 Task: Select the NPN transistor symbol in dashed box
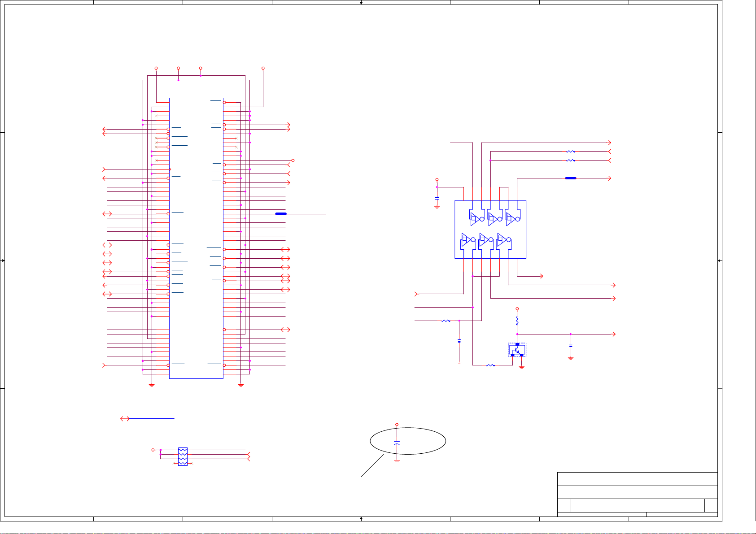(517, 350)
